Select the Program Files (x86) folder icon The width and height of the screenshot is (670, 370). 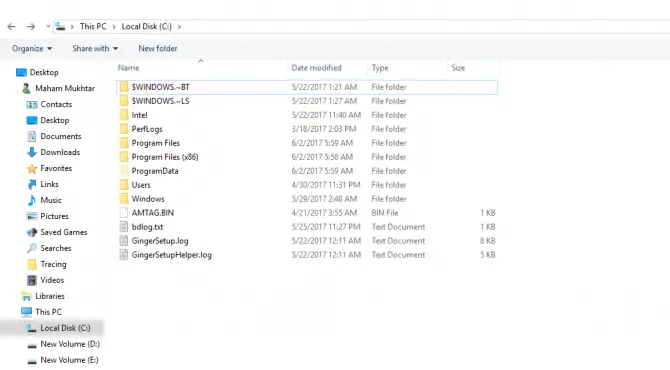pos(124,157)
